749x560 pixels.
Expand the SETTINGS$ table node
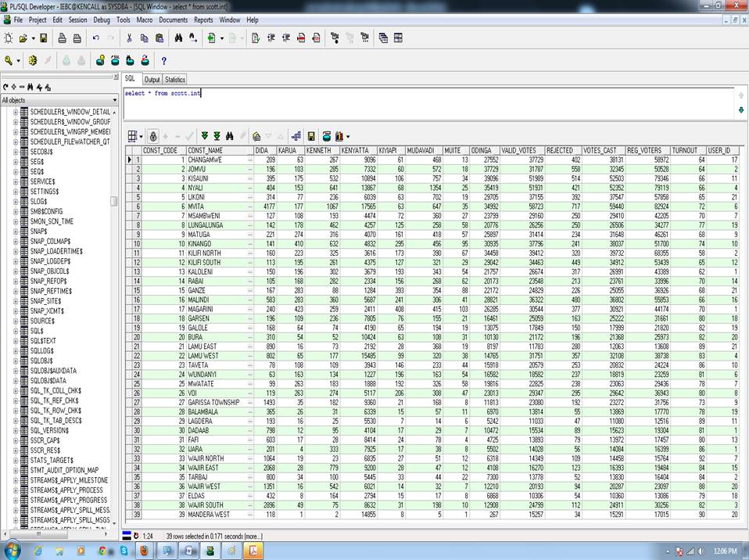15,192
